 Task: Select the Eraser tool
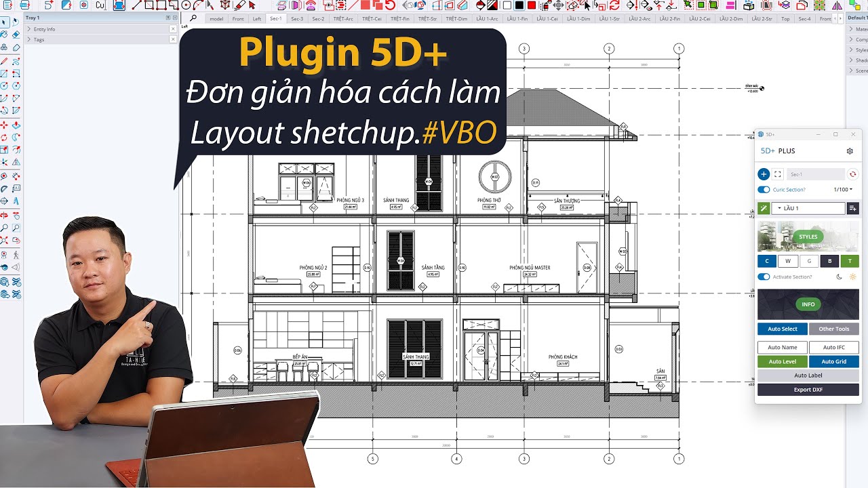coord(16,34)
